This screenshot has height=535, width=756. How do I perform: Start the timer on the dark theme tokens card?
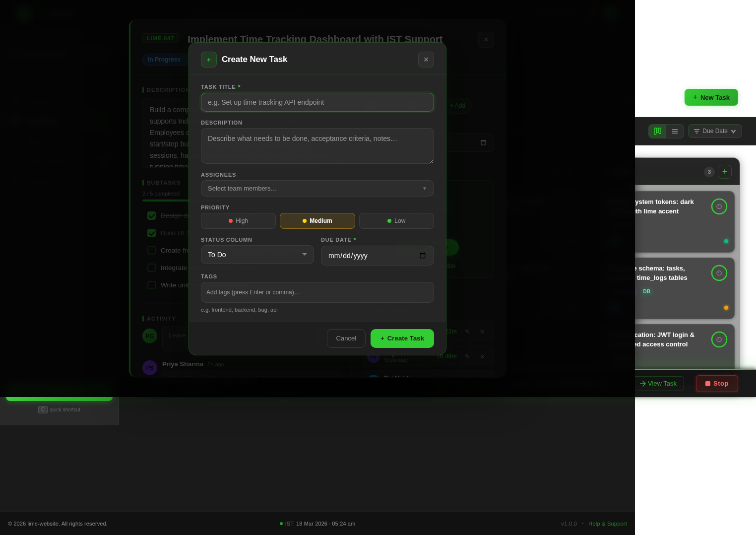719,206
